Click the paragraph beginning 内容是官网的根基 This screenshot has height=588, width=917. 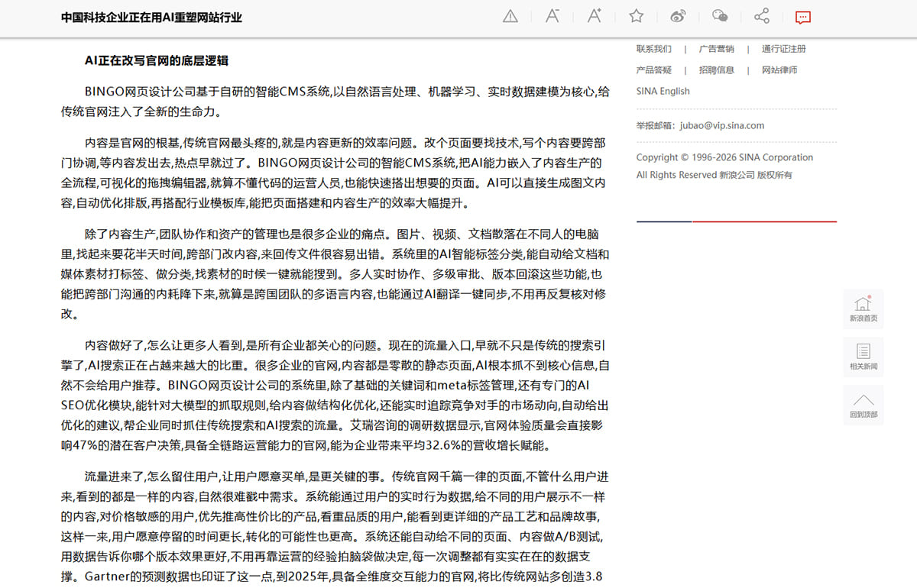click(335, 173)
